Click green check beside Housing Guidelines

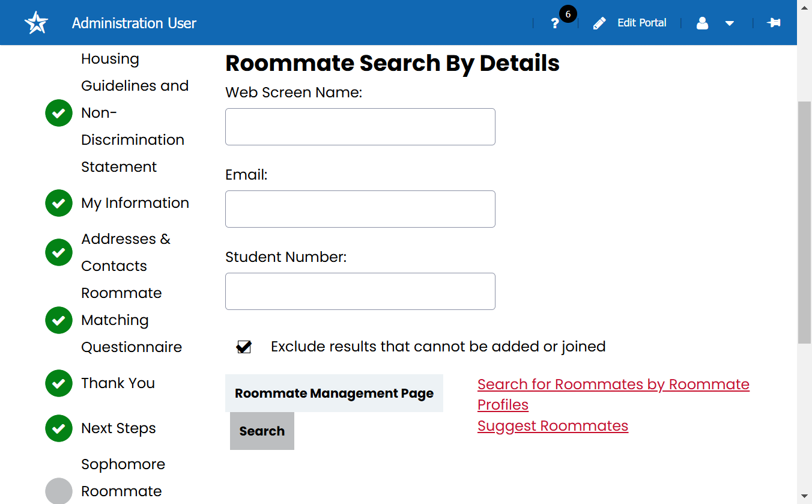[x=59, y=113]
